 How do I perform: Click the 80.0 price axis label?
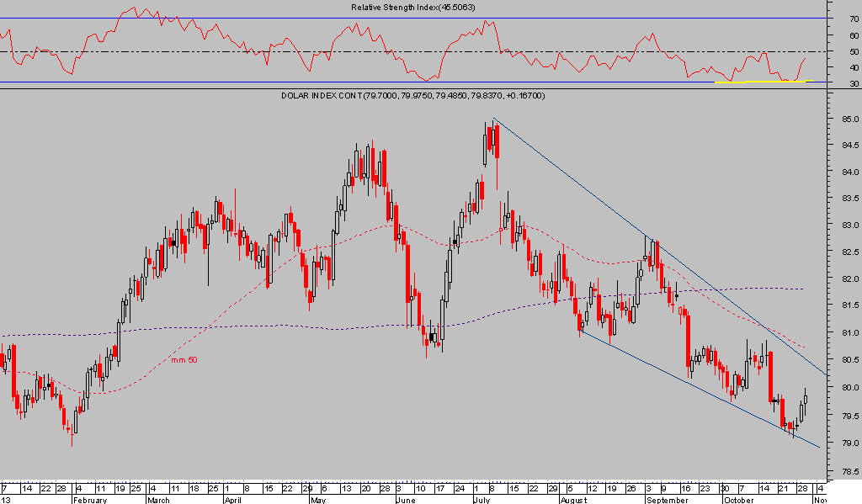[847, 388]
